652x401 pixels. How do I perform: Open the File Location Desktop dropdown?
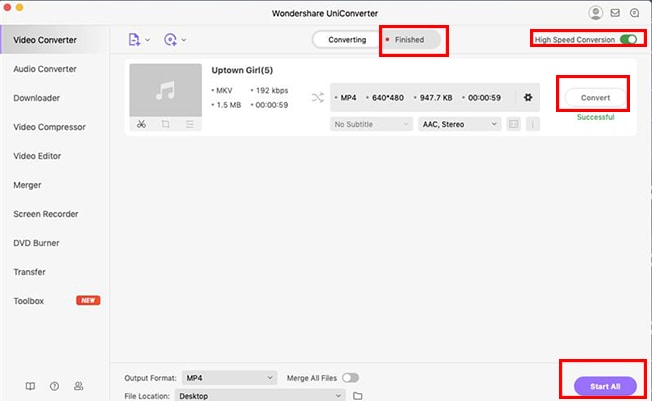(260, 396)
